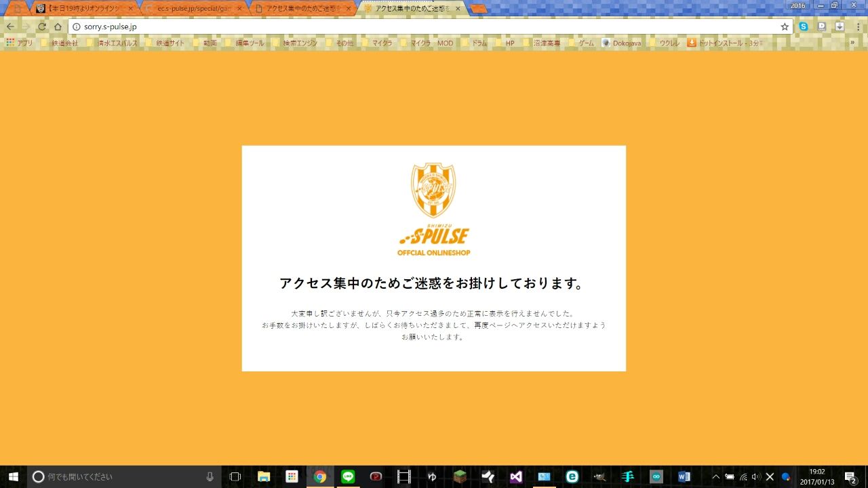The width and height of the screenshot is (868, 488).
Task: Click the Cortana search box 何でも聞いてください
Action: pyautogui.click(x=124, y=476)
